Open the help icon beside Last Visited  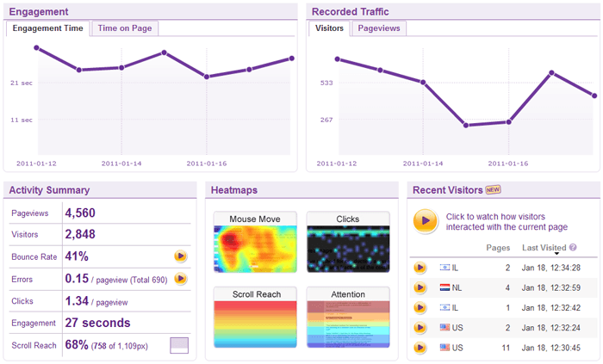[573, 247]
